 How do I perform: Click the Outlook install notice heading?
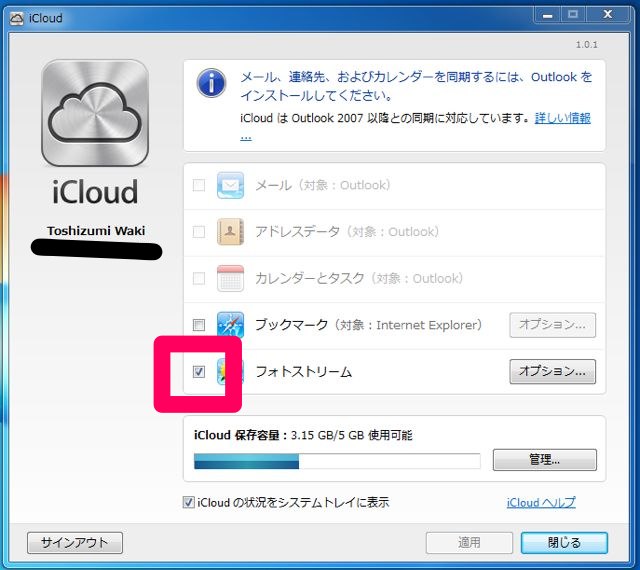coord(416,86)
